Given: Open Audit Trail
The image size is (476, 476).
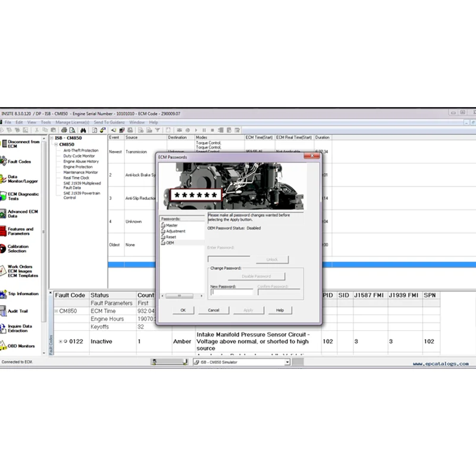Looking at the screenshot, I should tap(14, 311).
